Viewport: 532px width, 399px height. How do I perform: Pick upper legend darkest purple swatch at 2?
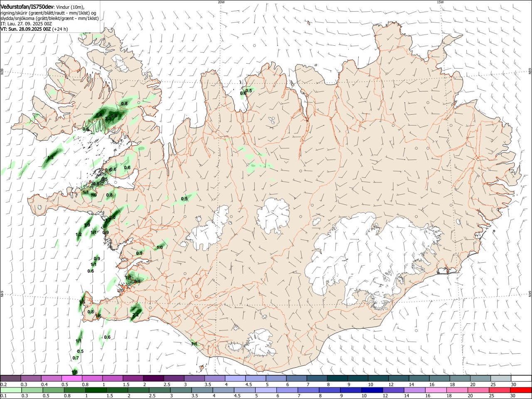pos(153,378)
